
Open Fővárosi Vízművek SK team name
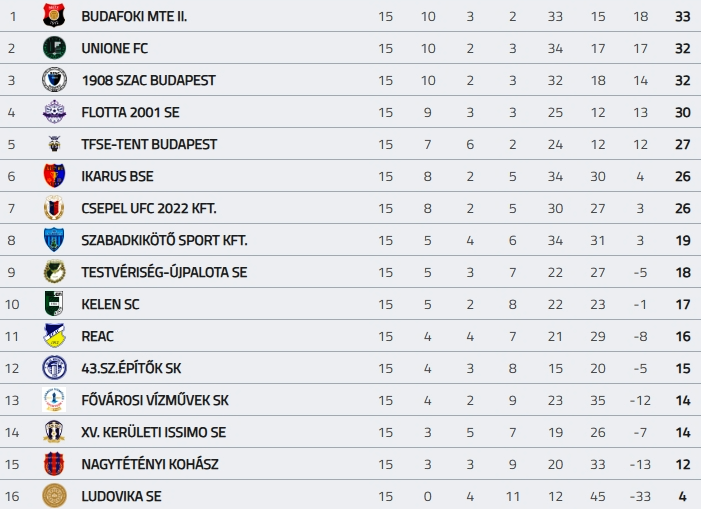[x=155, y=400]
